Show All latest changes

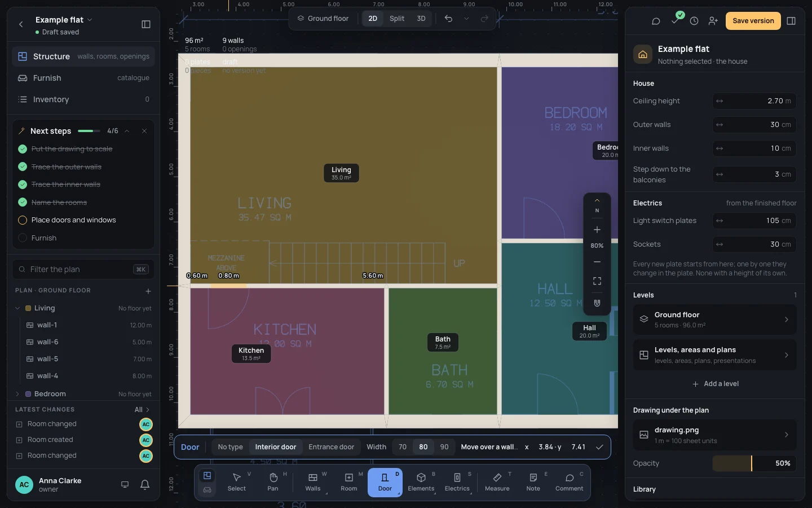142,410
